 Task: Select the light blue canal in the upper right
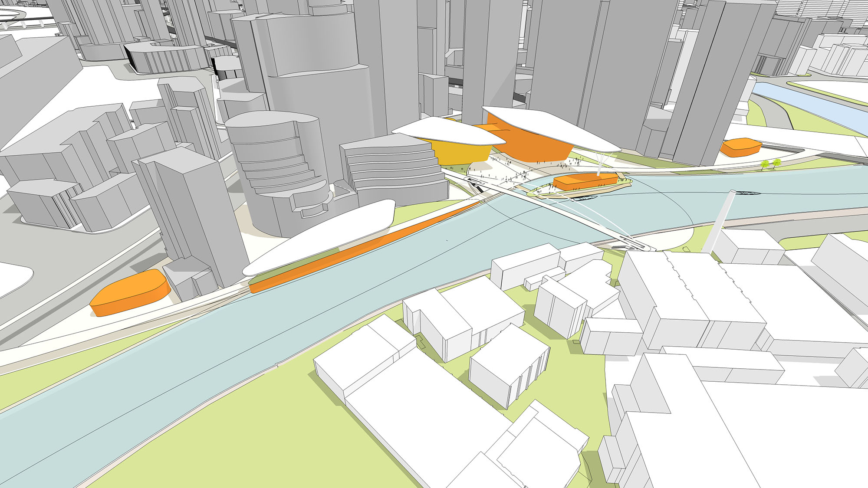click(807, 103)
